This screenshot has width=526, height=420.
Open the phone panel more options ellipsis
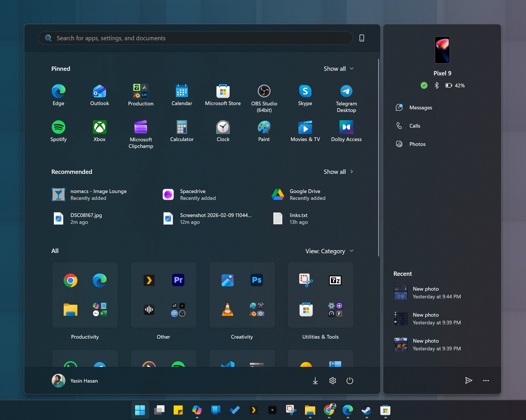coord(486,380)
